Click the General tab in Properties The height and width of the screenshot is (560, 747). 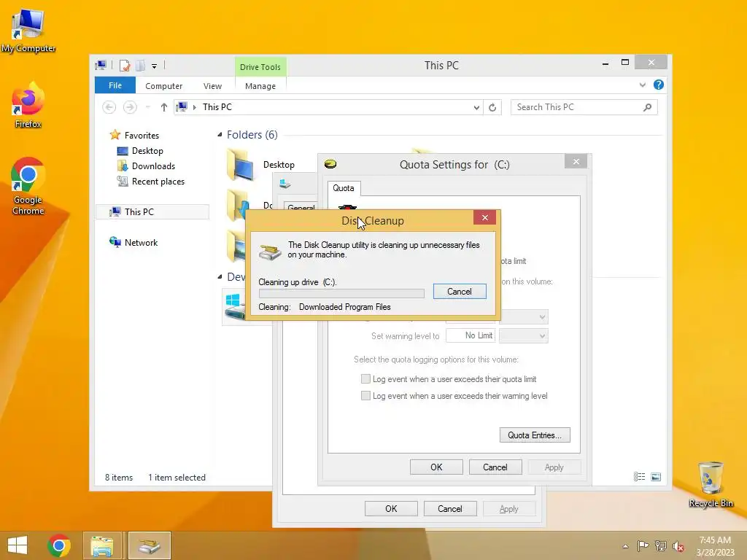click(x=301, y=208)
